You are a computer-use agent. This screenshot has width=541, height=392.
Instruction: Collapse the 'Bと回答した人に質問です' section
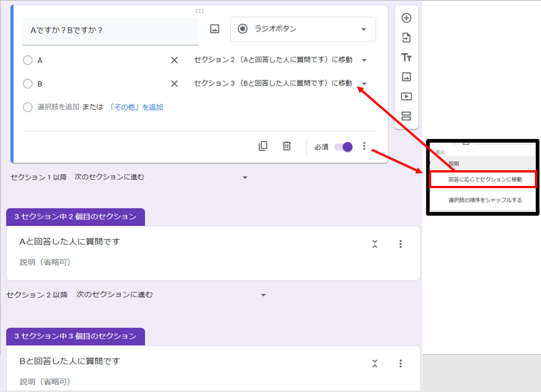[374, 364]
